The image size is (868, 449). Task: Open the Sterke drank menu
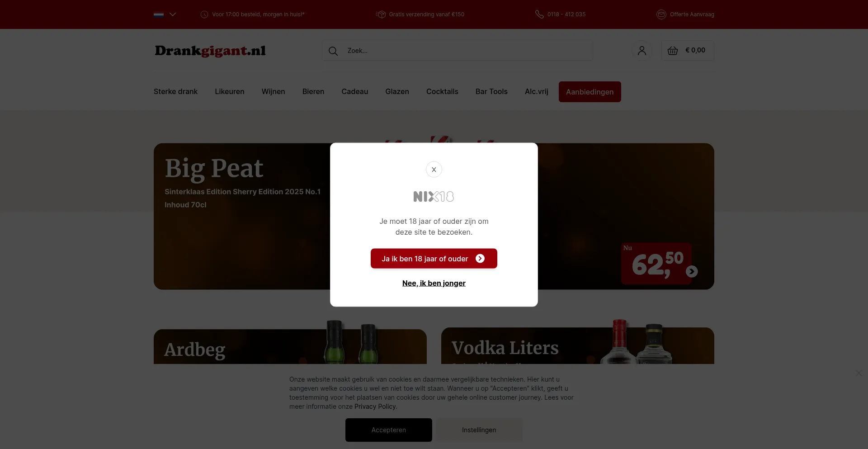[175, 92]
